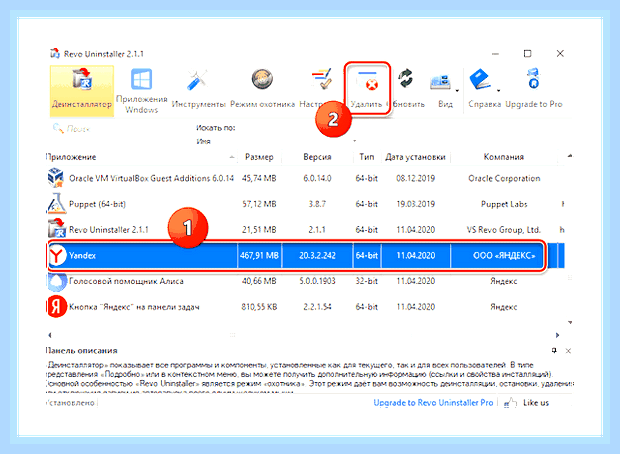Open the Искать по Имя dropdown
The image size is (620, 454).
click(277, 141)
